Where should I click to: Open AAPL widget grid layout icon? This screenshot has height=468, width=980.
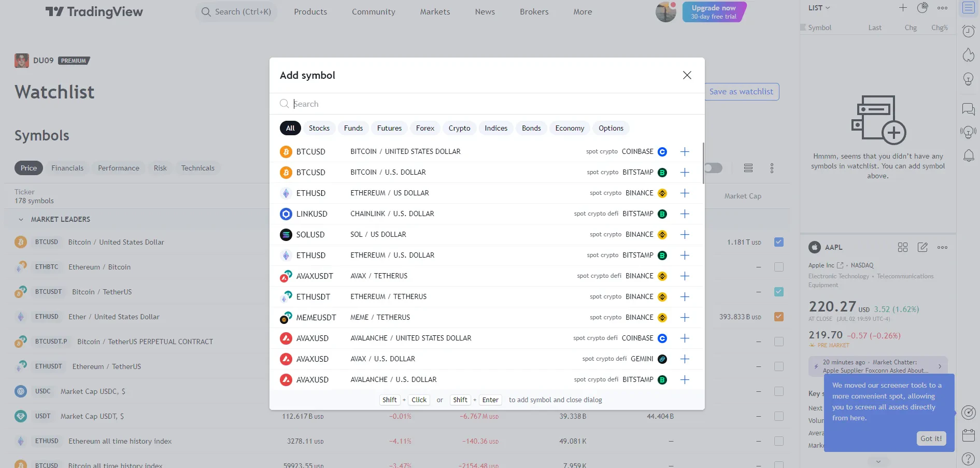pyautogui.click(x=903, y=247)
